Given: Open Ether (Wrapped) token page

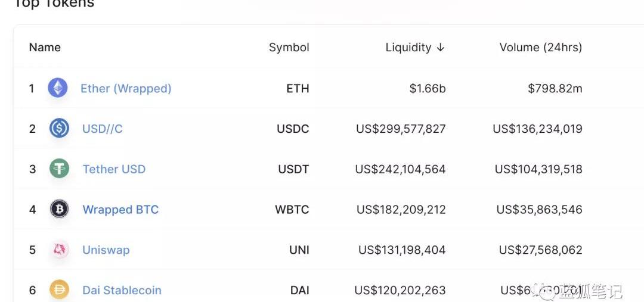Looking at the screenshot, I should coord(126,89).
